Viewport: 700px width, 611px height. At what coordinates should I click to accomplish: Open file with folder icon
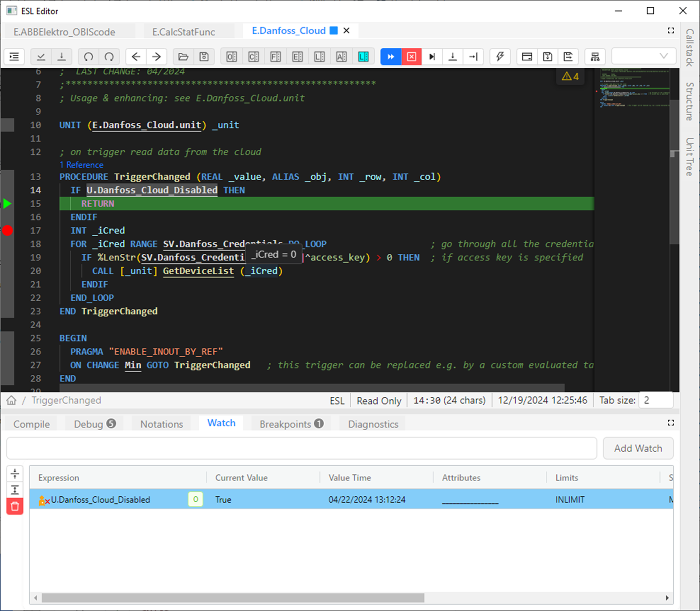(x=183, y=56)
